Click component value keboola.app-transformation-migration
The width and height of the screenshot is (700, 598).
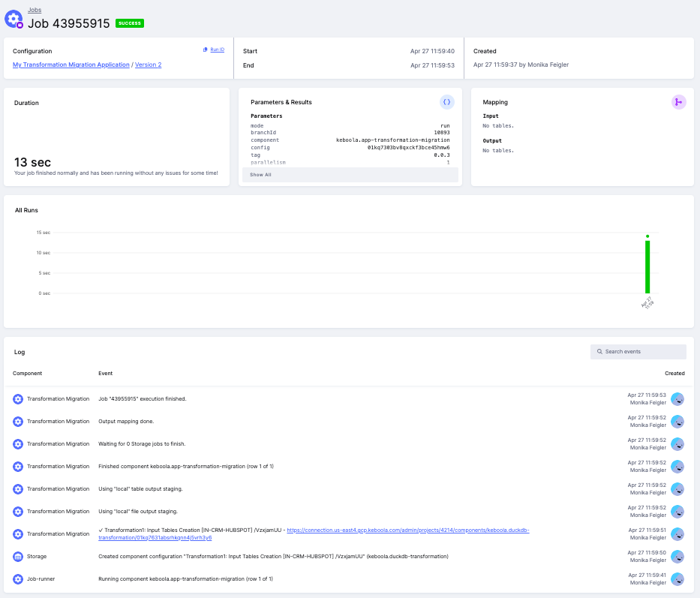393,140
